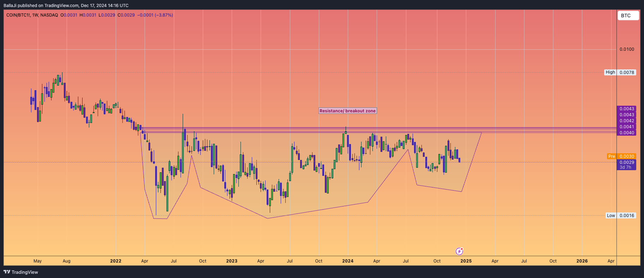Click the 0.0100 price scale value
Image resolution: width=644 pixels, height=278 pixels.
627,49
